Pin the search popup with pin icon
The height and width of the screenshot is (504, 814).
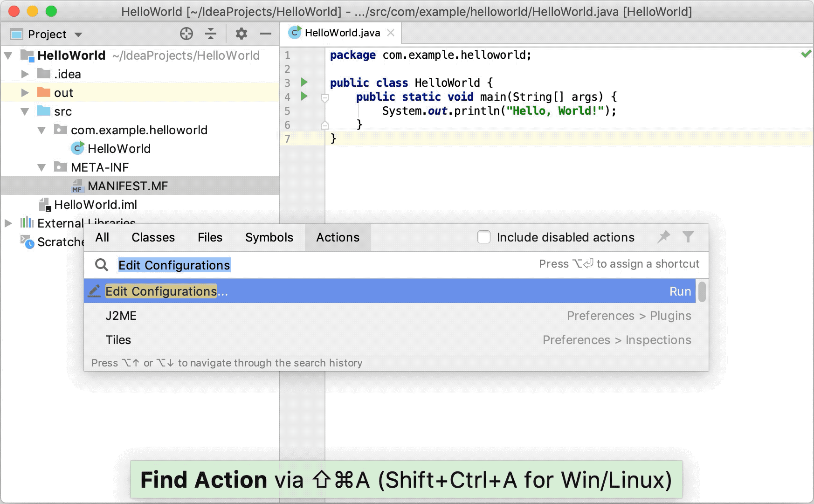click(x=664, y=237)
